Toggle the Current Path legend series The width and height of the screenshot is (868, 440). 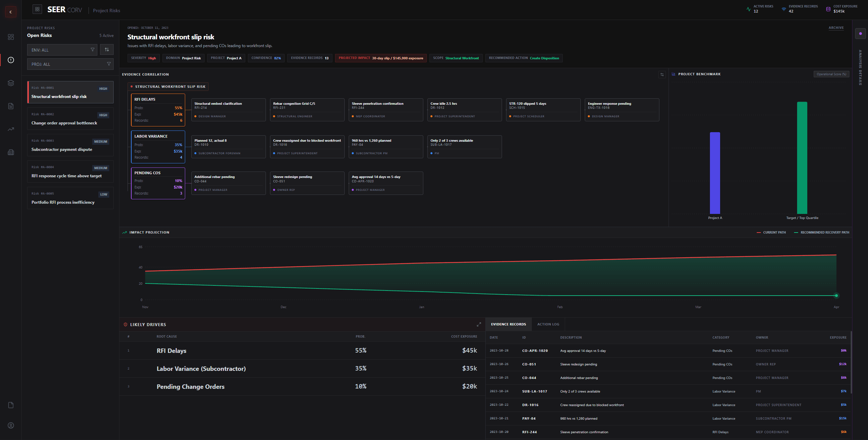point(771,233)
